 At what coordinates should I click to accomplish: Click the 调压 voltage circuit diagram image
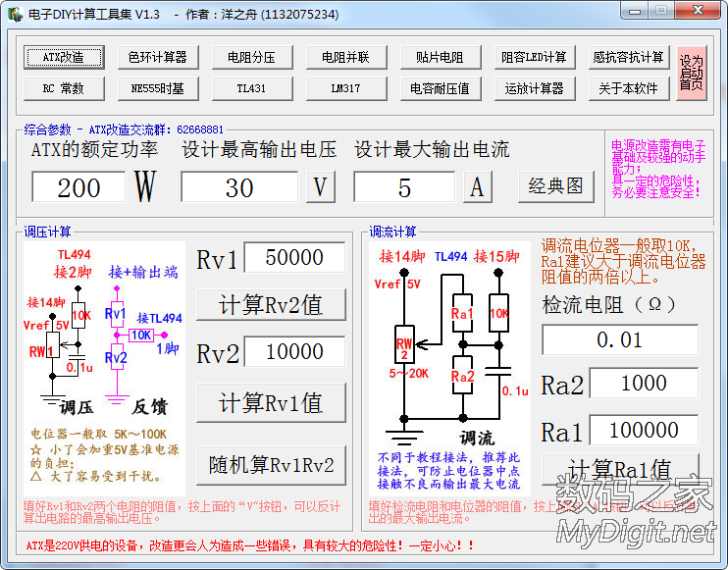[104, 369]
